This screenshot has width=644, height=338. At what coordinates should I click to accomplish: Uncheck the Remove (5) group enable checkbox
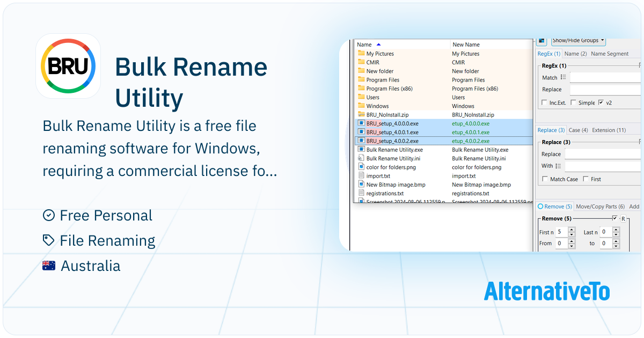pyautogui.click(x=615, y=218)
